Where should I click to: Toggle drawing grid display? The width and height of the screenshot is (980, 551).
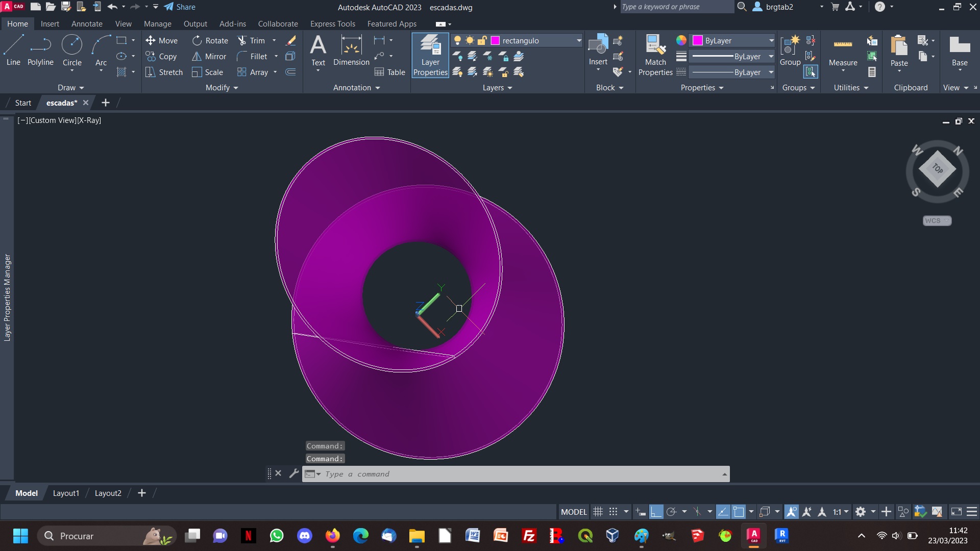(598, 512)
